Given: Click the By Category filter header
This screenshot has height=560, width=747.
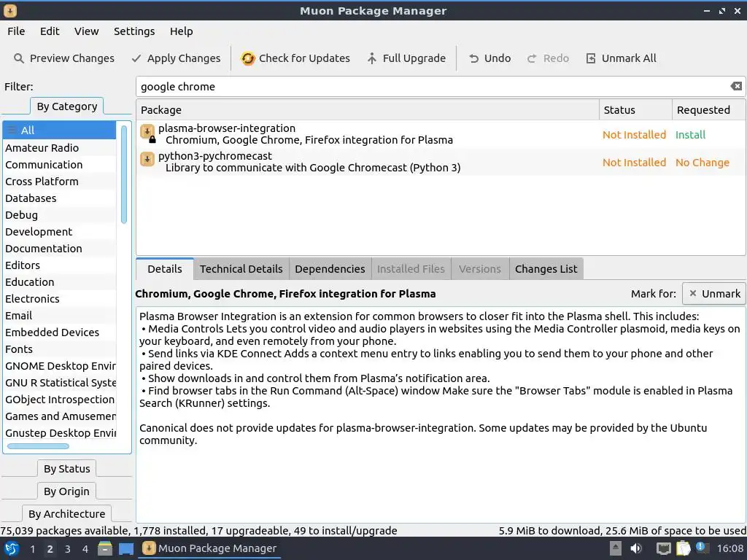Looking at the screenshot, I should [x=66, y=106].
